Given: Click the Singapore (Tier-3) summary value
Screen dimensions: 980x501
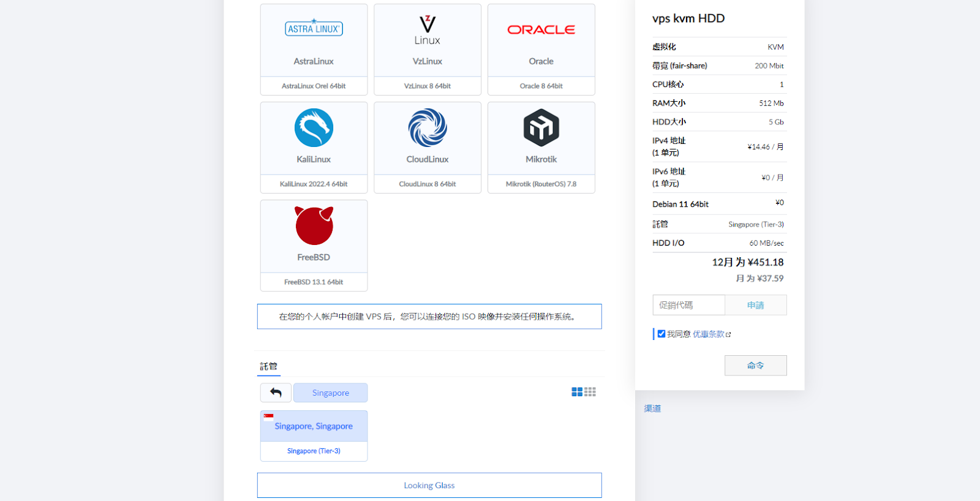Looking at the screenshot, I should point(756,225).
